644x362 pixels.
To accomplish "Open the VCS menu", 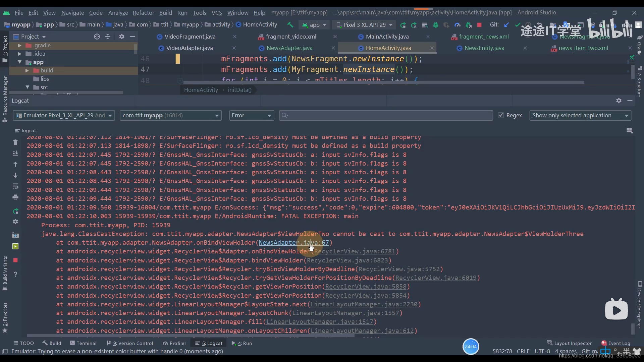I will (217, 13).
